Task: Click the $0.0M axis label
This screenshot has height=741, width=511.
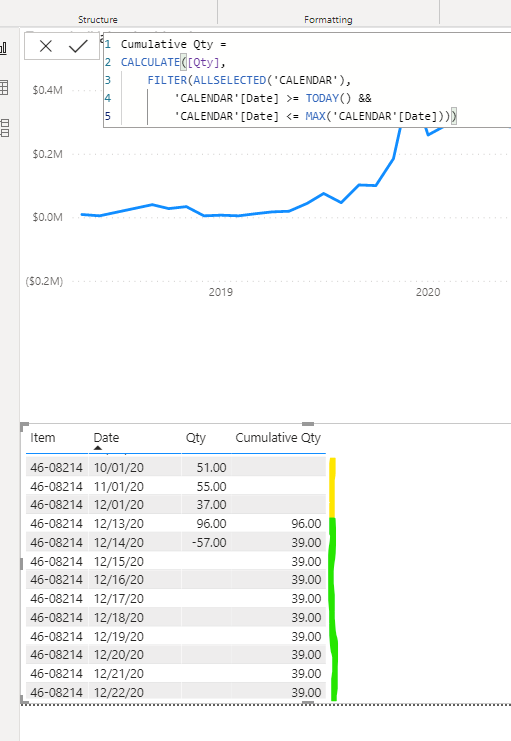Action: (47, 217)
